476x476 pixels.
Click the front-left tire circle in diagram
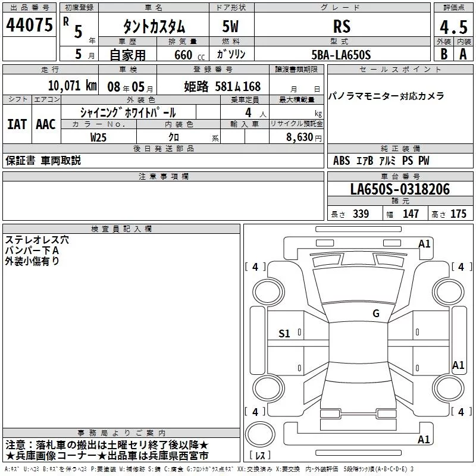point(268,292)
